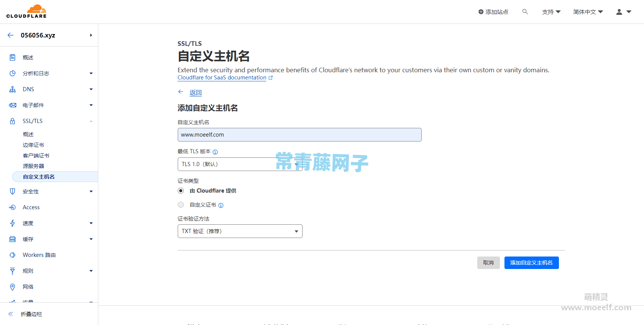Click the 取消 button
This screenshot has height=325, width=644.
pos(488,263)
